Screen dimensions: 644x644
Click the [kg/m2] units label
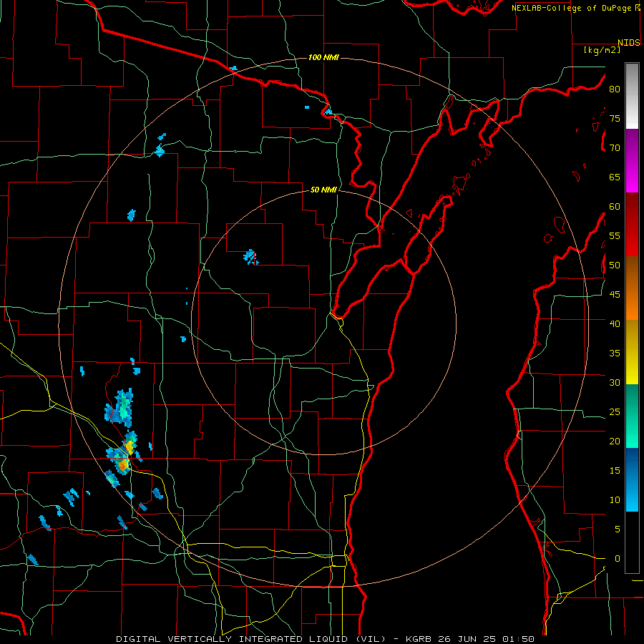(x=602, y=50)
